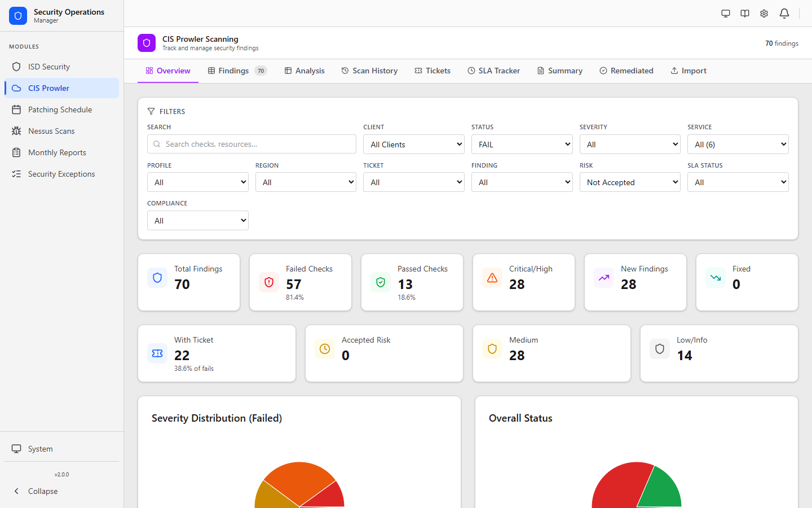Open the Service dropdown showing All (6)
This screenshot has height=508, width=812.
[x=738, y=144]
